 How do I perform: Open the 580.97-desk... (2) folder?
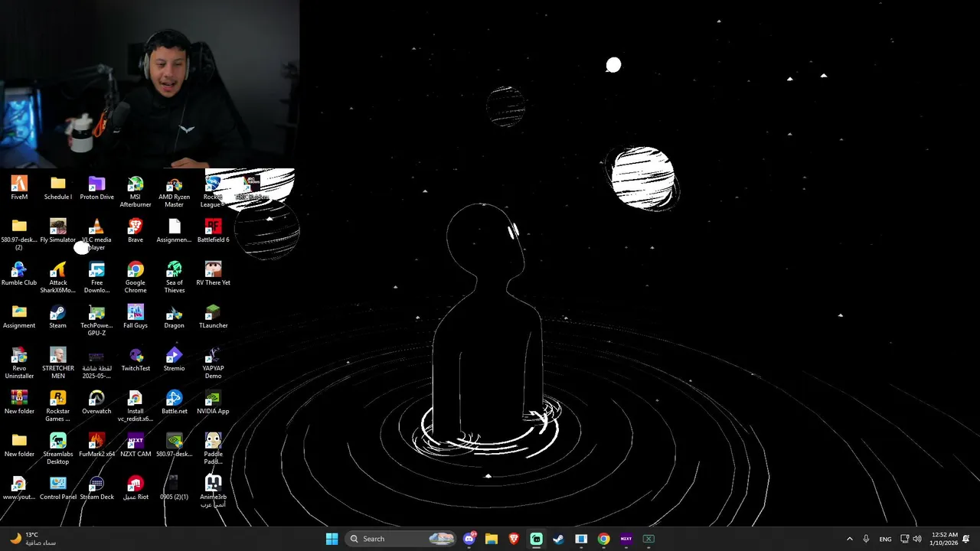[19, 235]
